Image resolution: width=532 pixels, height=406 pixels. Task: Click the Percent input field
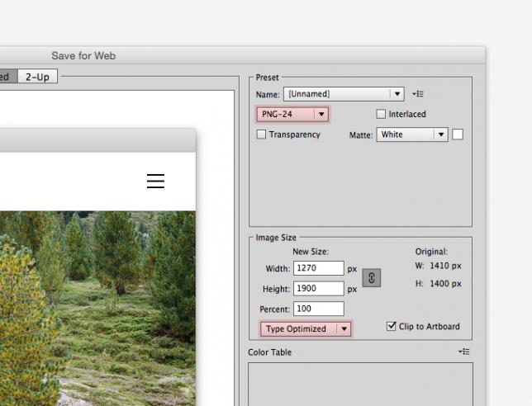[x=319, y=309]
